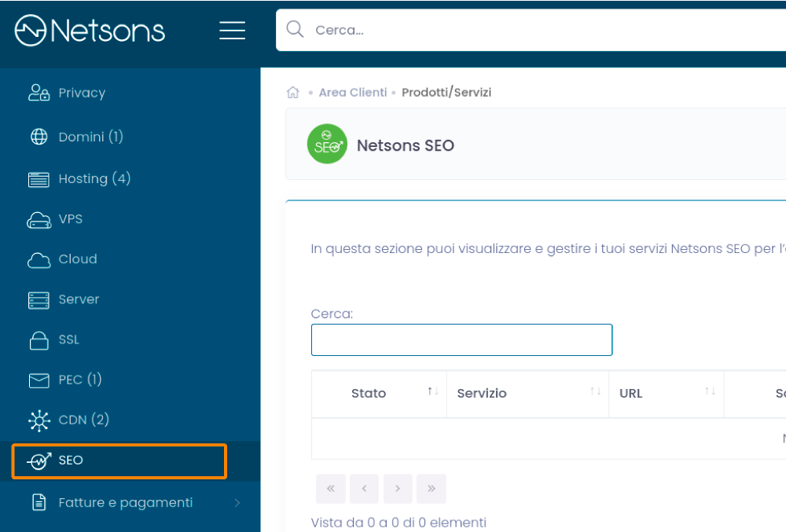Click the Netsons SEO heading
This screenshot has height=532, width=786.
point(406,145)
